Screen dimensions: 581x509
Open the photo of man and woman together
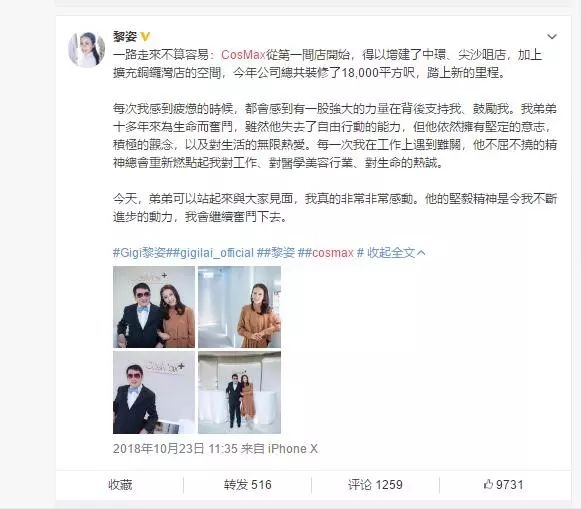(154, 307)
